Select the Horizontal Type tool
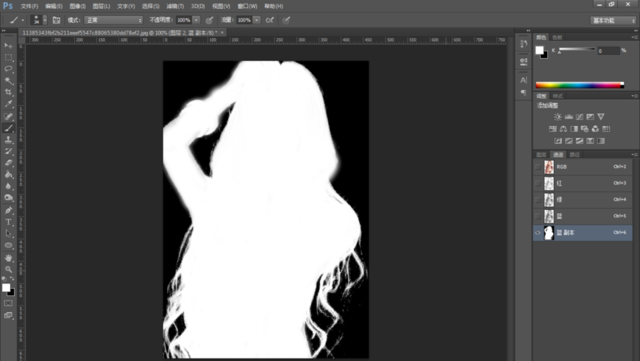 pyautogui.click(x=8, y=222)
